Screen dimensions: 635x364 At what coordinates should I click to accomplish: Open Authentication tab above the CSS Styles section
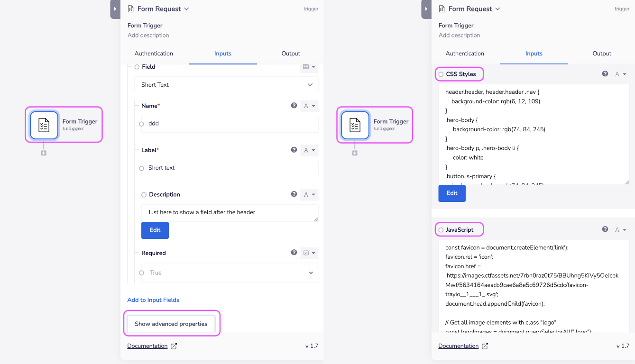coord(465,54)
